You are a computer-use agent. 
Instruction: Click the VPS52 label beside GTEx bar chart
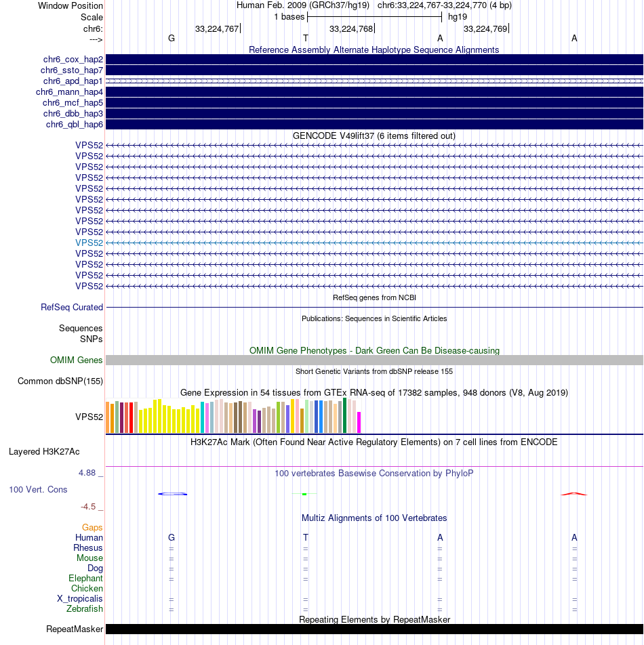click(x=89, y=417)
